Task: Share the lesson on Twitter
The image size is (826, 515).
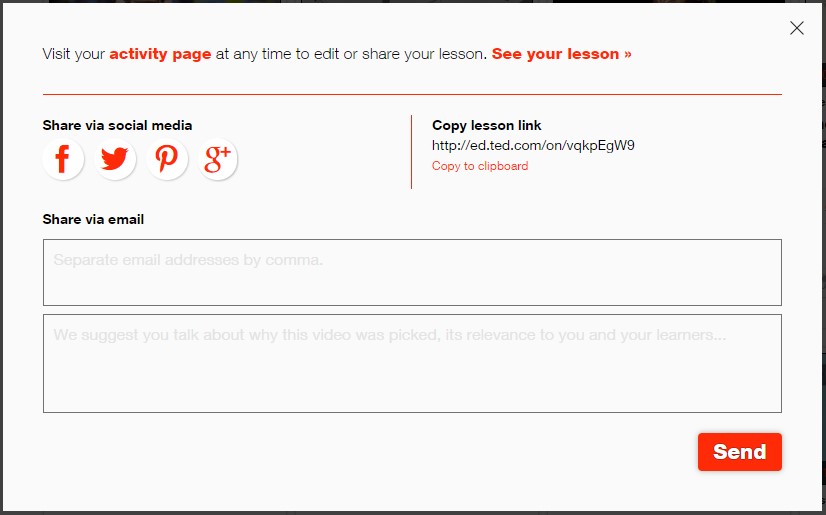Action: coord(115,159)
